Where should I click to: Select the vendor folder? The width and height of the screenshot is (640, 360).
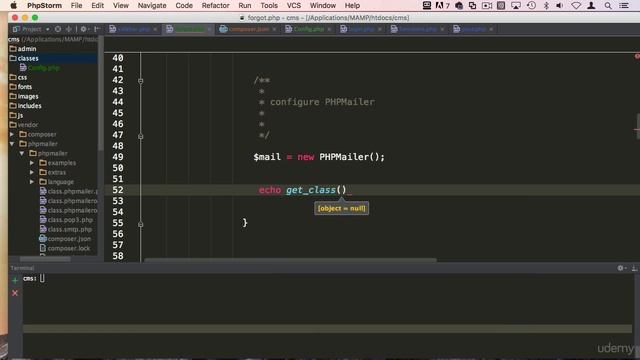28,125
